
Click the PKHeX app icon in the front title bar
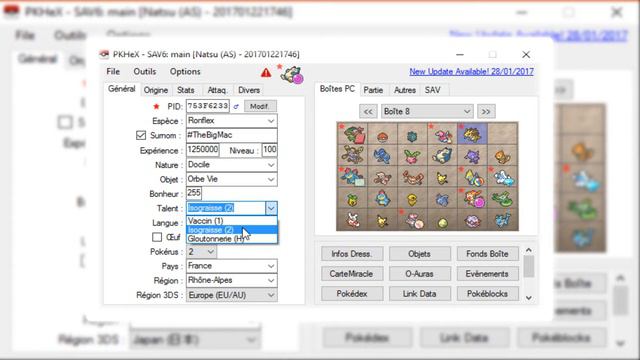coord(104,54)
